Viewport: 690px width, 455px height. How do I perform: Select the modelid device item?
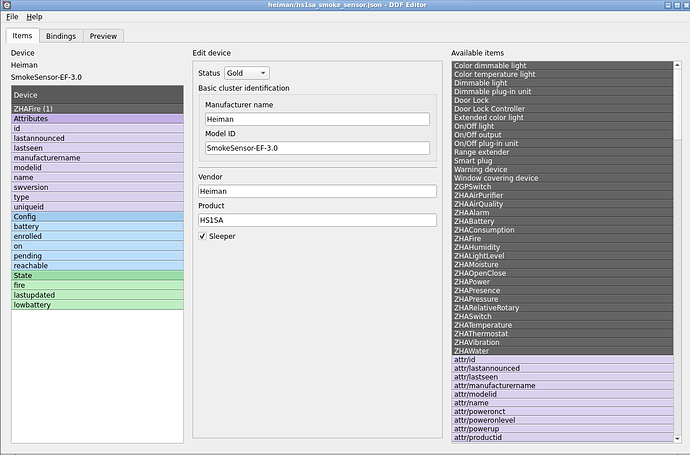point(97,168)
